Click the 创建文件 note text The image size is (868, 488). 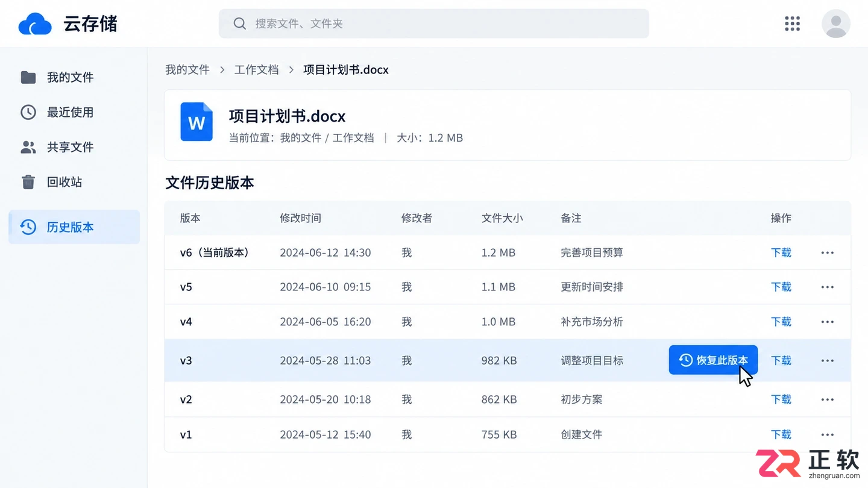pos(582,435)
